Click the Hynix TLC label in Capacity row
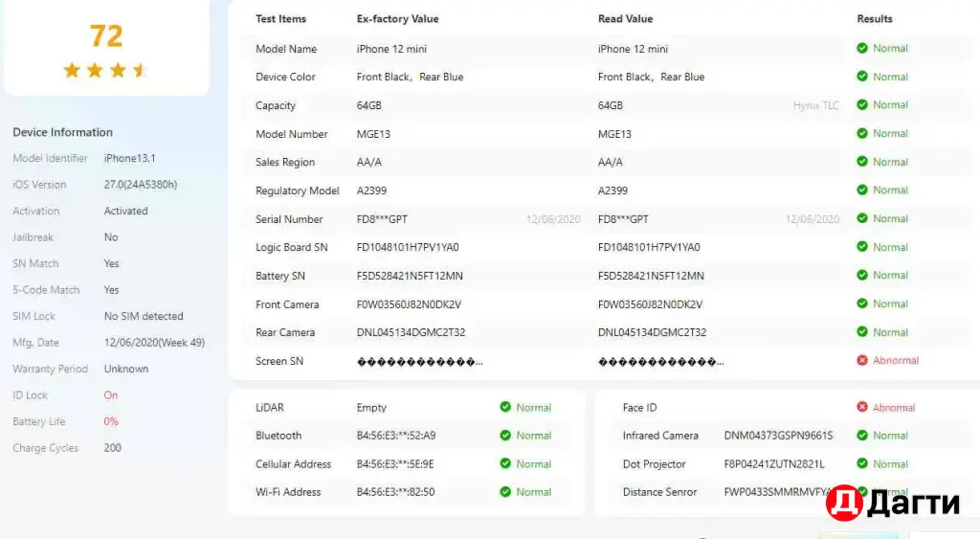This screenshot has width=980, height=539. point(815,105)
